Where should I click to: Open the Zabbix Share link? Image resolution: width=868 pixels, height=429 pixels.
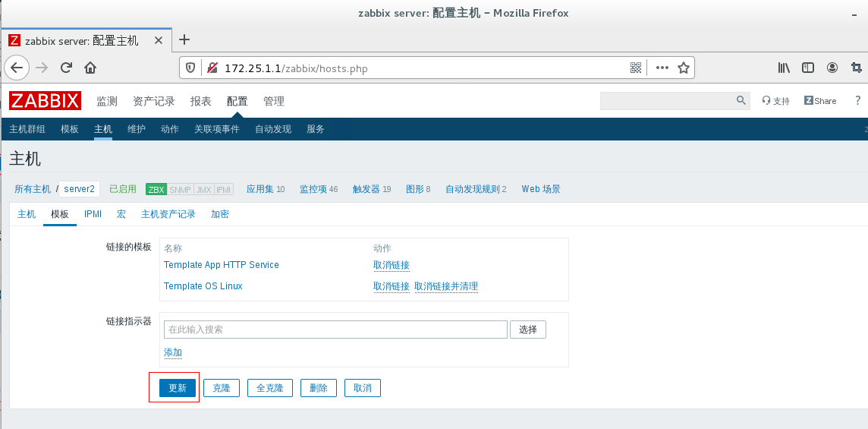tap(820, 101)
